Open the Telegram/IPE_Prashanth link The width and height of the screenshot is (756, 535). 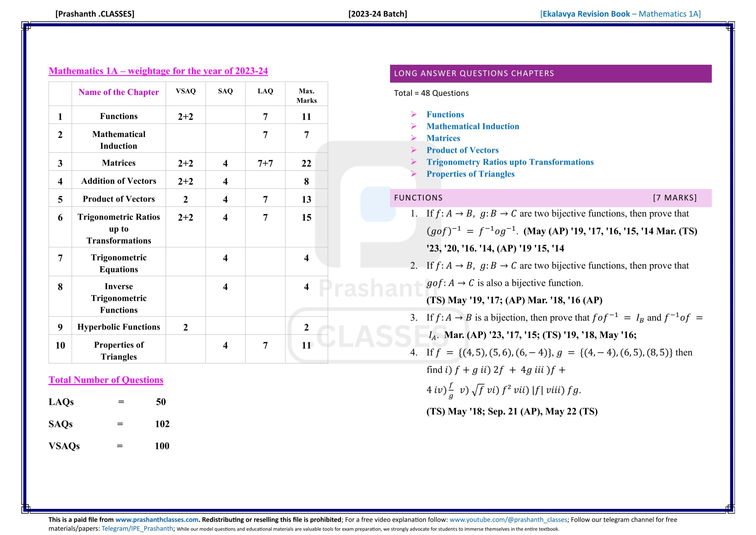[x=137, y=529]
